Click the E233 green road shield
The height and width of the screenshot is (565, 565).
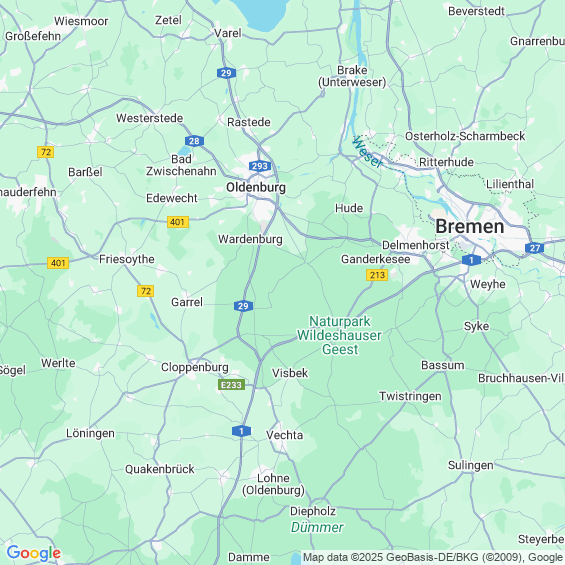231,385
